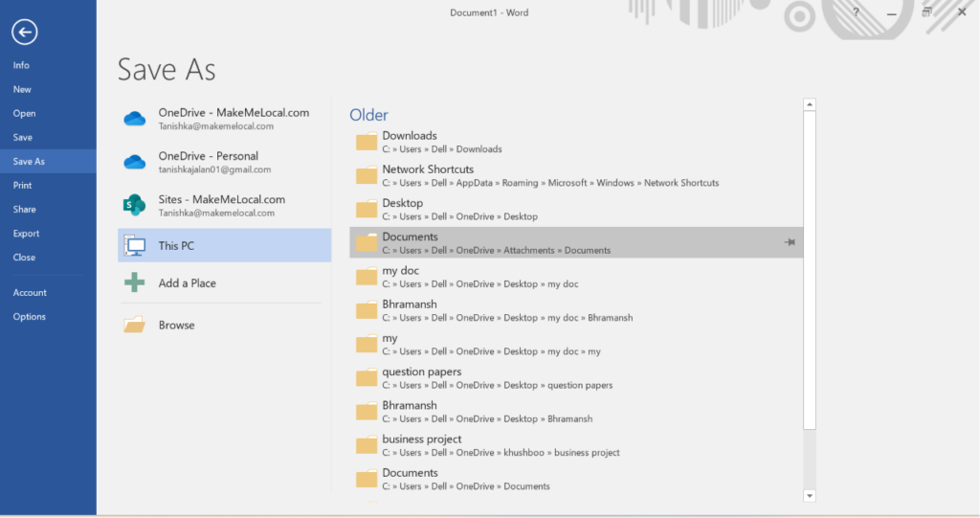Select New in the backstage menu

point(48,89)
